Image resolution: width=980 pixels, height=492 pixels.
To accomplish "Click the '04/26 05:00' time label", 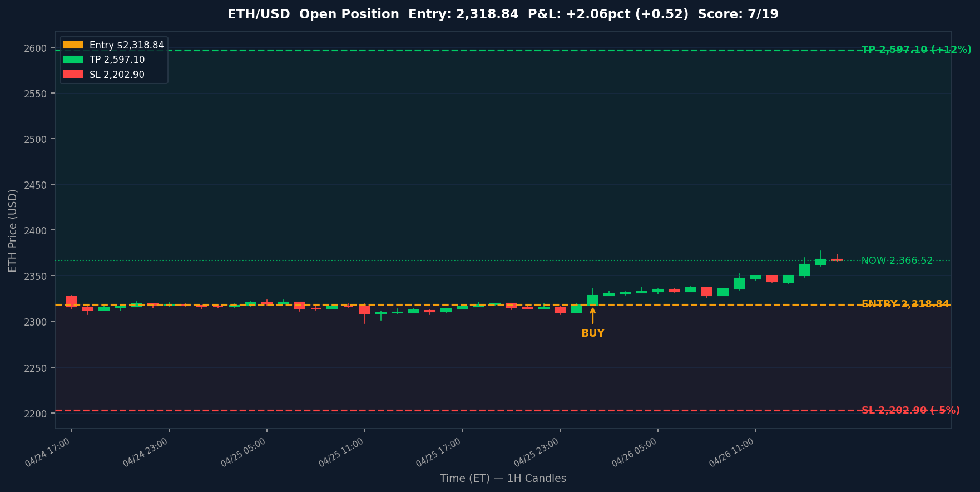I will [635, 452].
